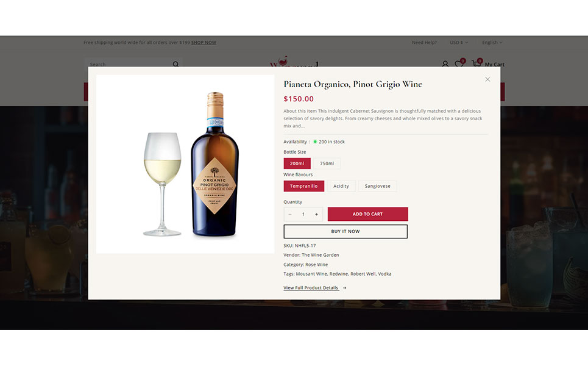Screen dimensions: 588x366
Task: Click the Shop Now link
Action: coord(204,43)
